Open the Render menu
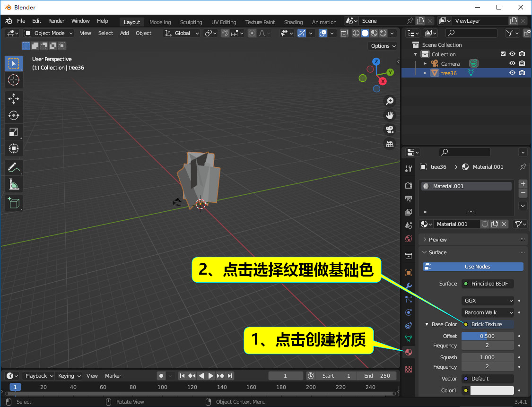Screen dimensions: 532x407 coord(56,21)
